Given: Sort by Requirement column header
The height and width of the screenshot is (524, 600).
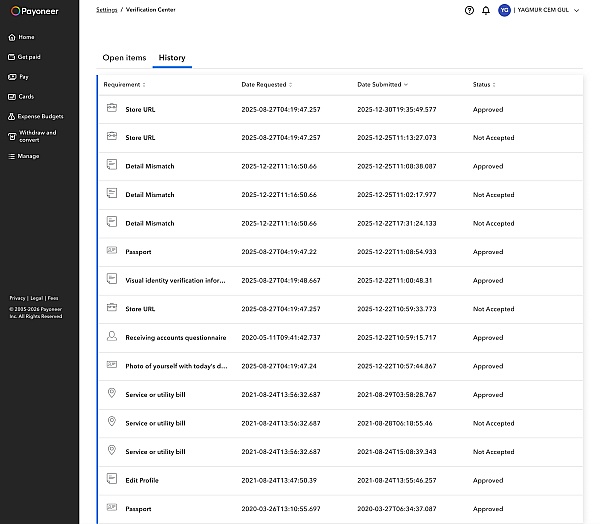Looking at the screenshot, I should [124, 85].
